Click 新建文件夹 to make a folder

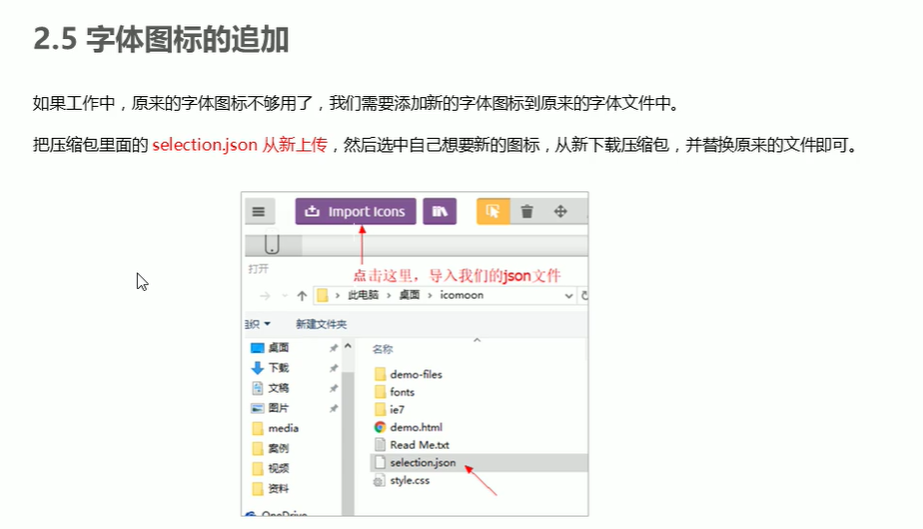(321, 324)
